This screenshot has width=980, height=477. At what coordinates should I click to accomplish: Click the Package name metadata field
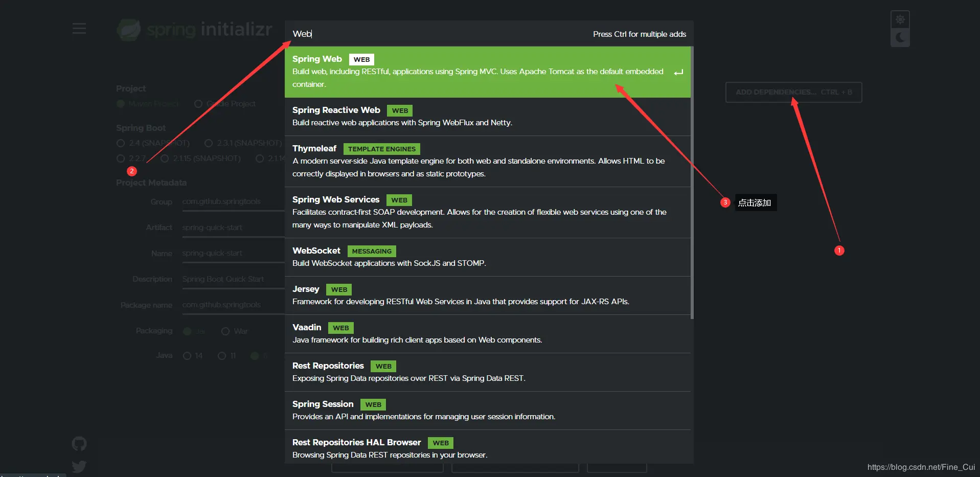[x=233, y=305]
